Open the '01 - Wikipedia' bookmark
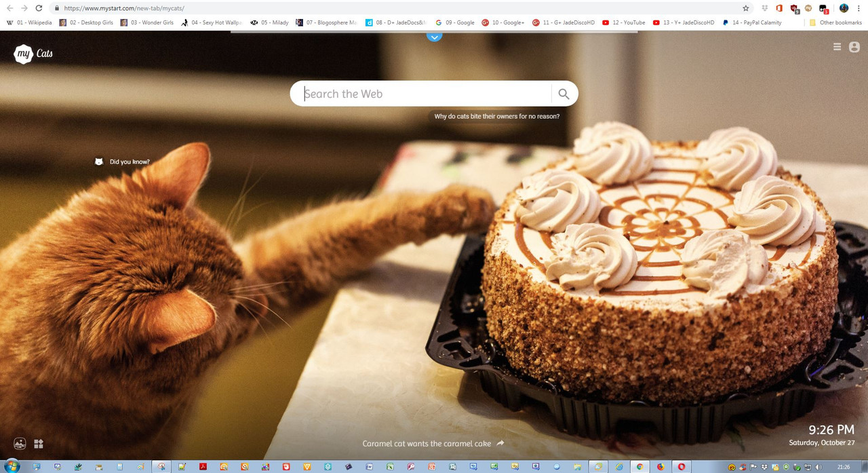Screen dimensions: 868x473 (x=29, y=22)
